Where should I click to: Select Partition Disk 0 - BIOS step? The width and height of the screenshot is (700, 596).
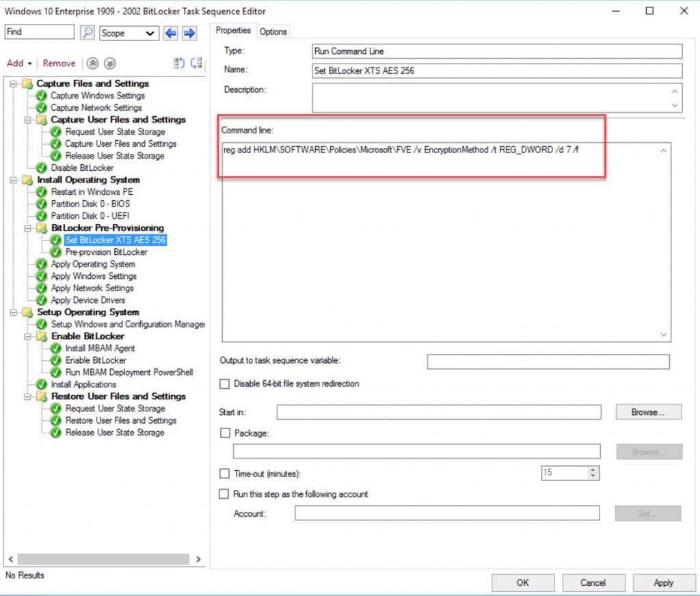click(x=90, y=204)
